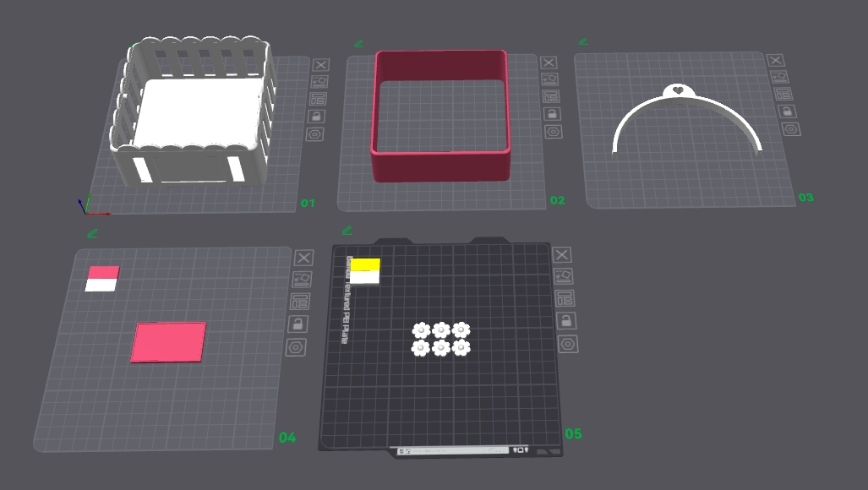Viewport: 868px width, 490px height.
Task: Click the green plate number 02
Action: (x=558, y=200)
